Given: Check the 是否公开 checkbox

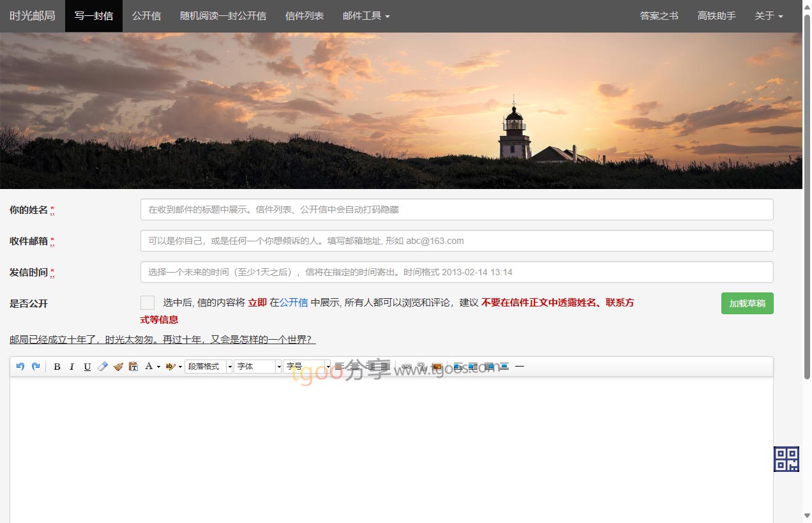Looking at the screenshot, I should 147,303.
